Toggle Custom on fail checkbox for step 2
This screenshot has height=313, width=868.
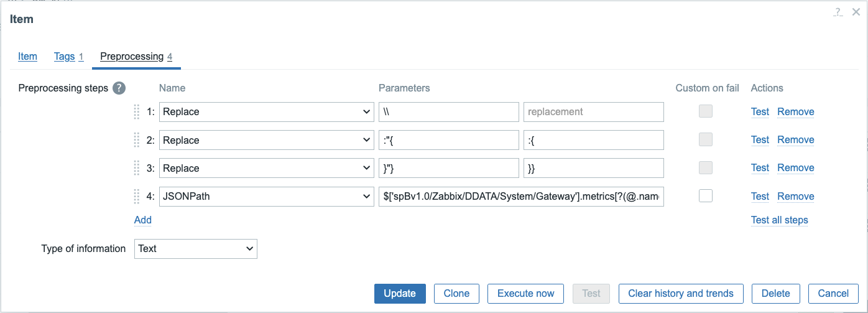pyautogui.click(x=705, y=140)
